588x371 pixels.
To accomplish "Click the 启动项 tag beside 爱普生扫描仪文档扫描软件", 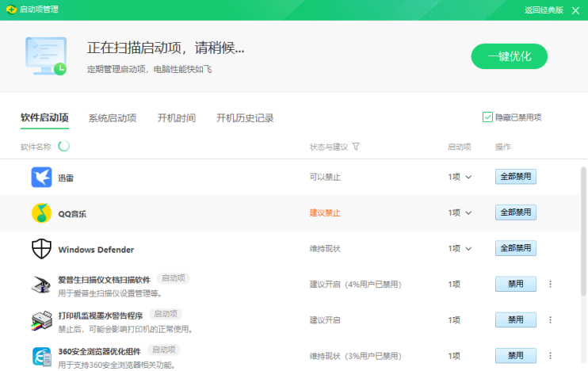I will [174, 278].
